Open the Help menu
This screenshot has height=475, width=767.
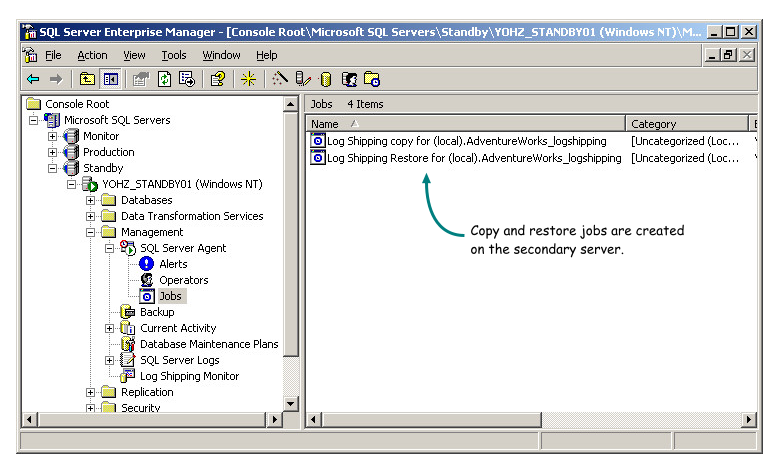point(267,55)
